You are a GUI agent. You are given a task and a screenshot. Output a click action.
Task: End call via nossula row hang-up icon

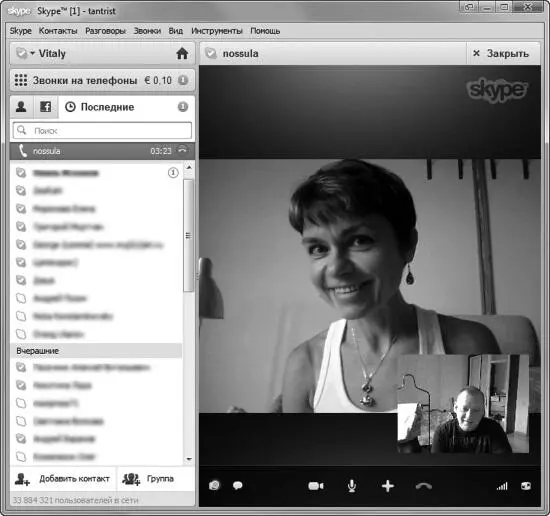182,150
